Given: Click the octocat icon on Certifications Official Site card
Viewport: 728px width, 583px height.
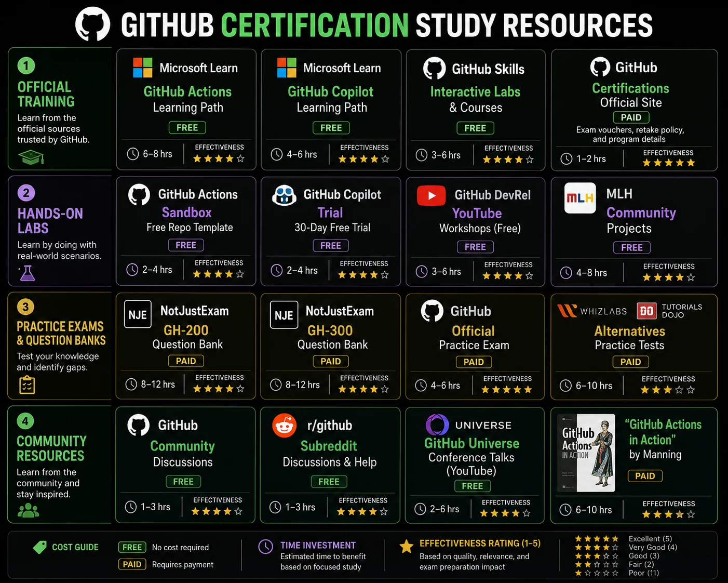Looking at the screenshot, I should [x=600, y=67].
